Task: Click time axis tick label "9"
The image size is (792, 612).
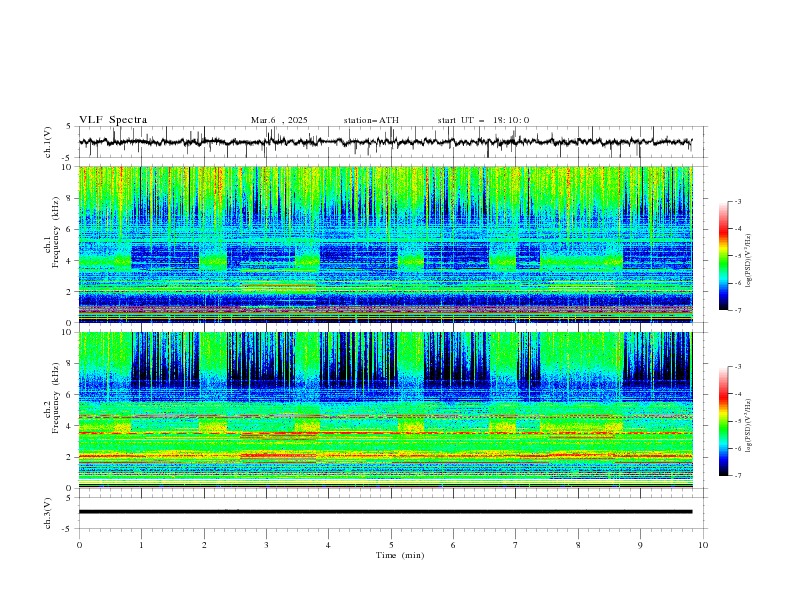Action: pos(640,545)
